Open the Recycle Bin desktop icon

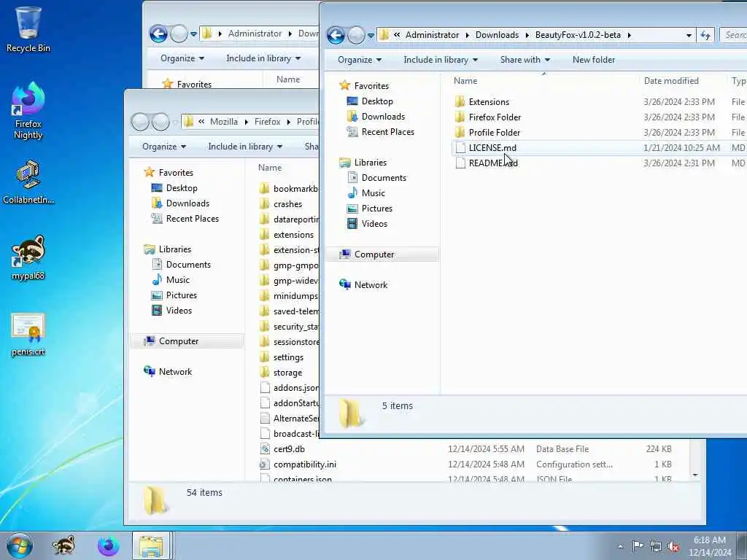28,28
